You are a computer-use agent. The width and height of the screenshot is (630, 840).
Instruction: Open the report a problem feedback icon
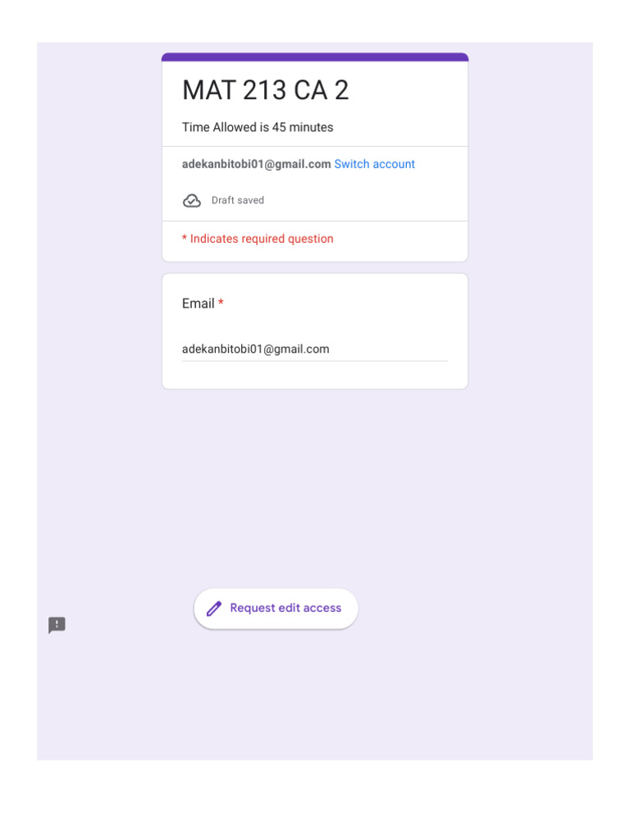tap(57, 626)
